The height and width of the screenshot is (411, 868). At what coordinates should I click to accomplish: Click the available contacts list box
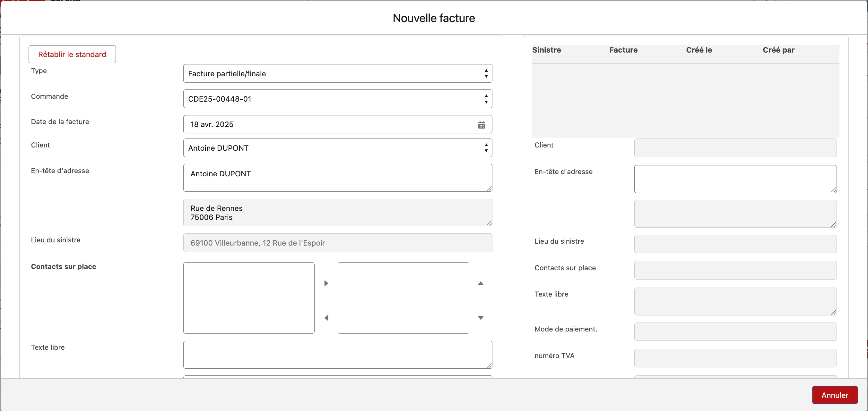click(249, 298)
